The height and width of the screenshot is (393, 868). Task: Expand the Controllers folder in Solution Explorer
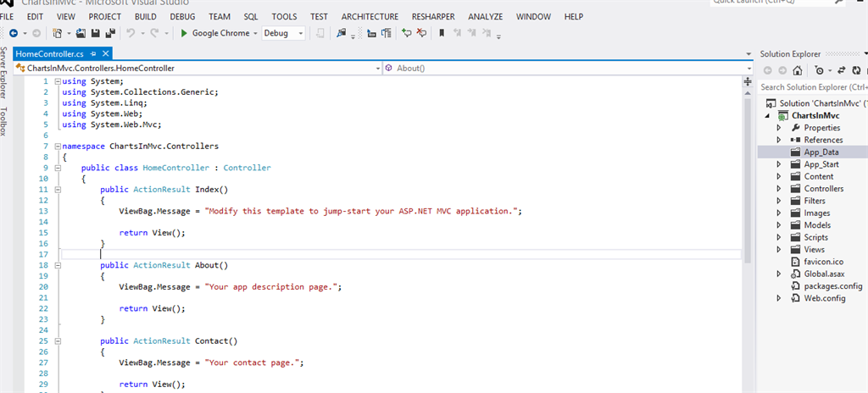[x=779, y=189]
